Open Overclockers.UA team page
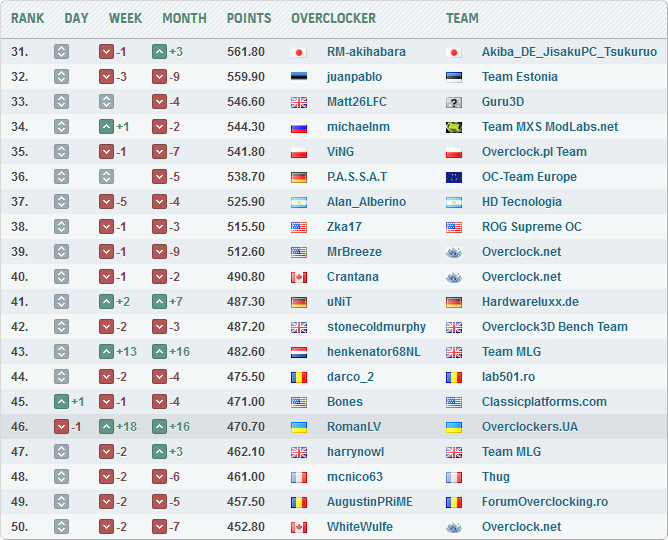 tap(530, 427)
